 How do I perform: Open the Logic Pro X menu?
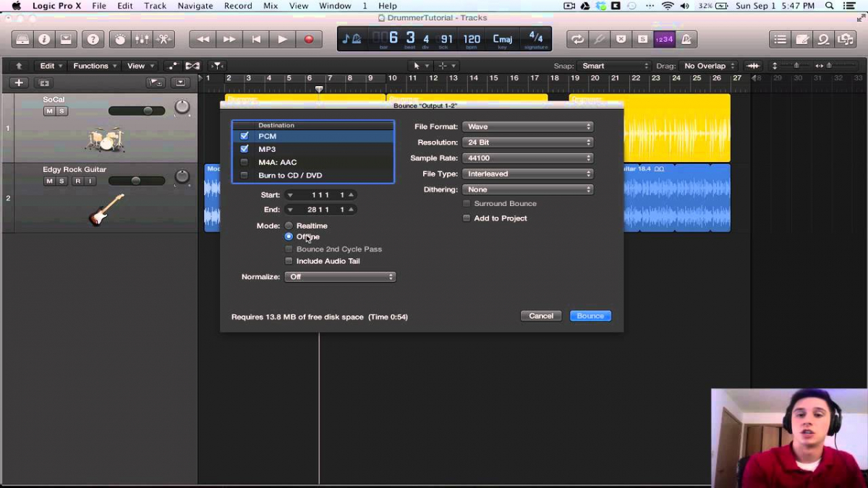click(x=56, y=6)
